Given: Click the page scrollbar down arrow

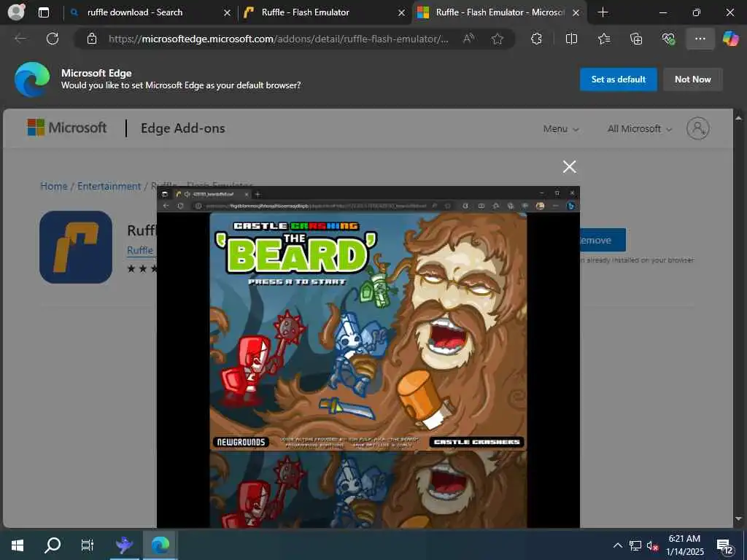Looking at the screenshot, I should [x=738, y=519].
